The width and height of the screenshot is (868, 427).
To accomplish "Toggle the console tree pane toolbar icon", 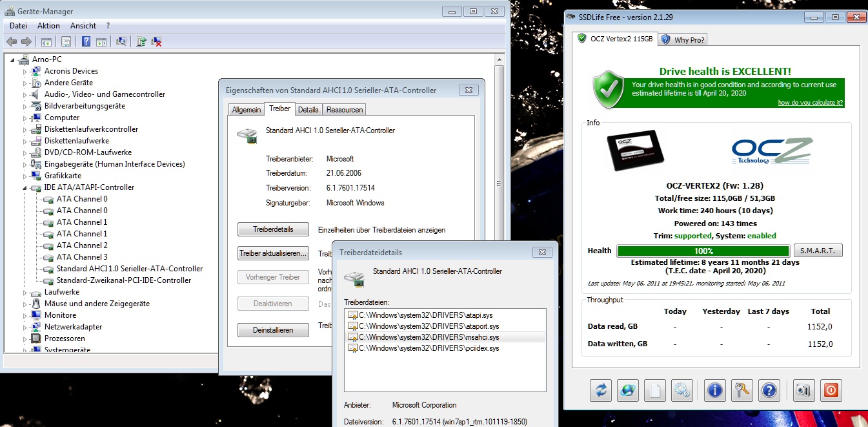I will click(x=46, y=42).
